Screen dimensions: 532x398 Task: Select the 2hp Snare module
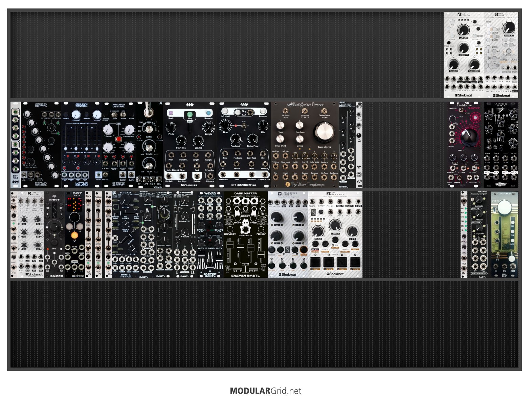tap(98, 234)
